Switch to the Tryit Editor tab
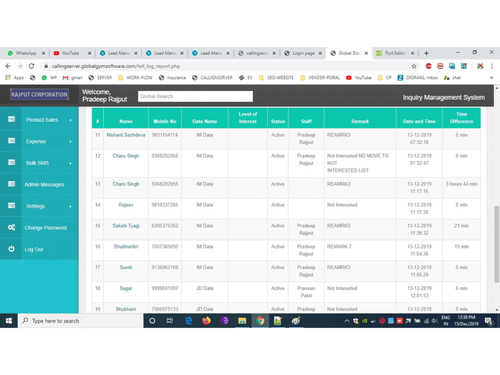 (x=395, y=53)
